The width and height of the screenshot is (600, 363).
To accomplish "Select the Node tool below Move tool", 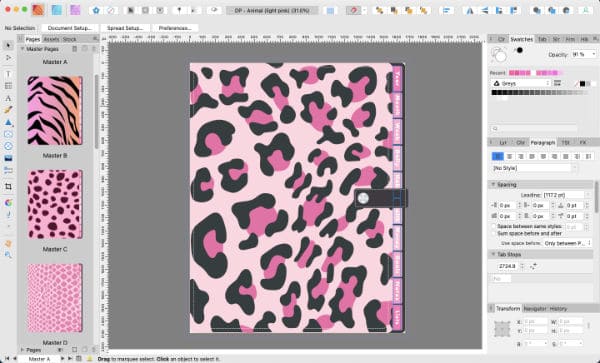I will pyautogui.click(x=8, y=57).
